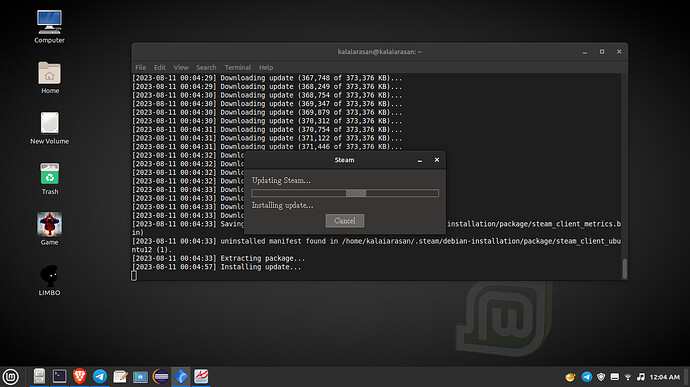Open the screenshot tool in the taskbar
The height and width of the screenshot is (387, 690).
click(x=140, y=377)
